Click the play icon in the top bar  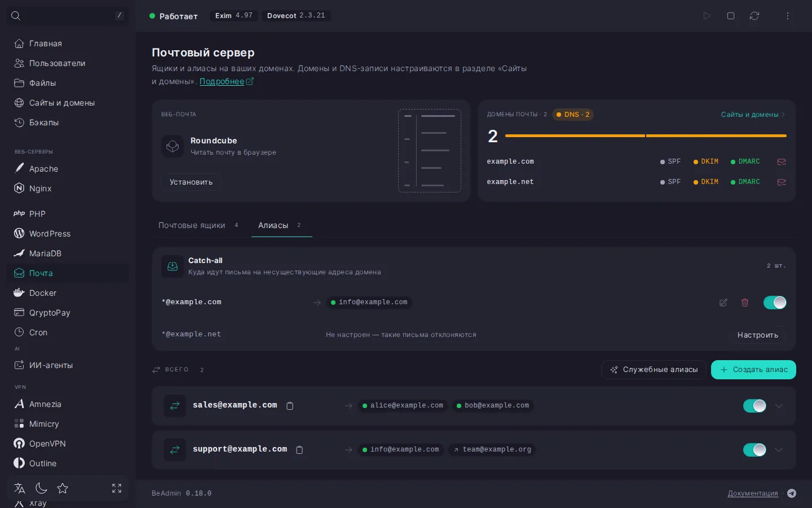tap(707, 16)
